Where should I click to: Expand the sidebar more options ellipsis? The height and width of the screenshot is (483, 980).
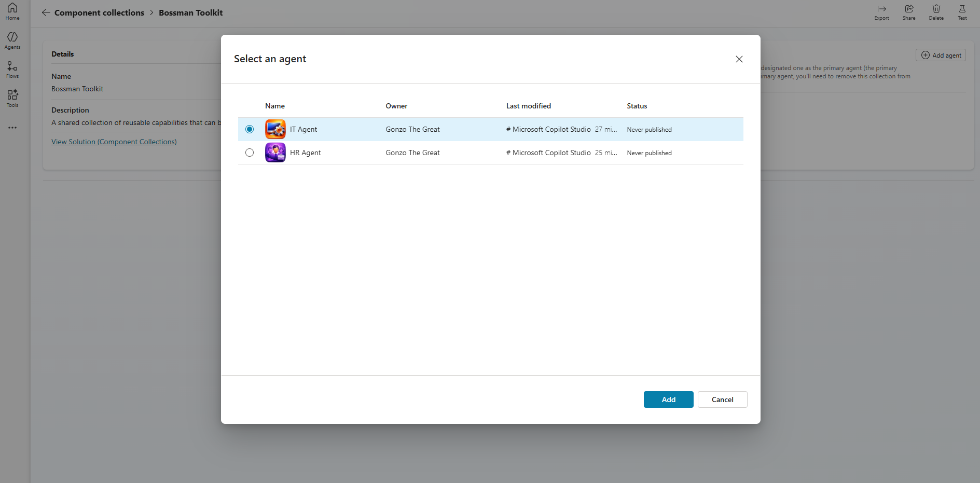(12, 128)
